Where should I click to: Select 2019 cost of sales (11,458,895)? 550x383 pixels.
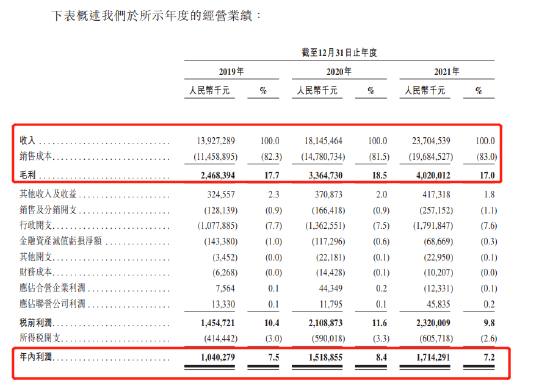(215, 156)
